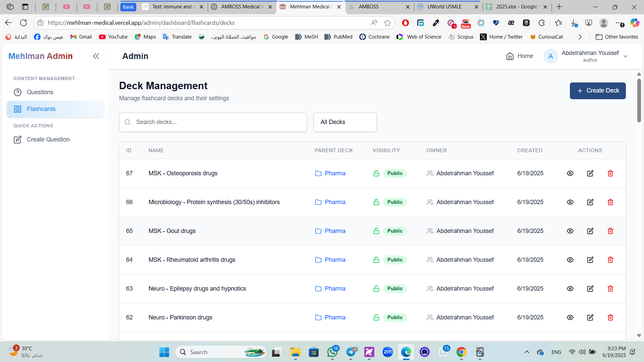The width and height of the screenshot is (644, 362).
Task: View the MSK - Osteoporosis drugs deck
Action: point(570,173)
